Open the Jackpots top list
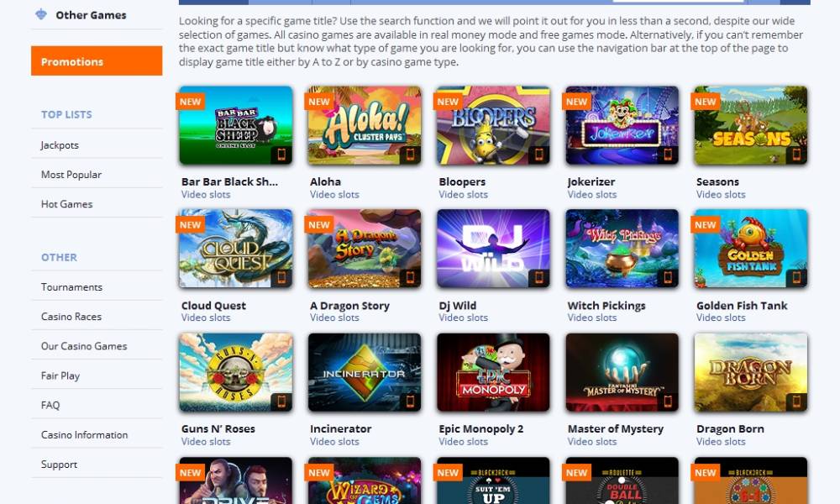The image size is (840, 504). click(x=60, y=144)
